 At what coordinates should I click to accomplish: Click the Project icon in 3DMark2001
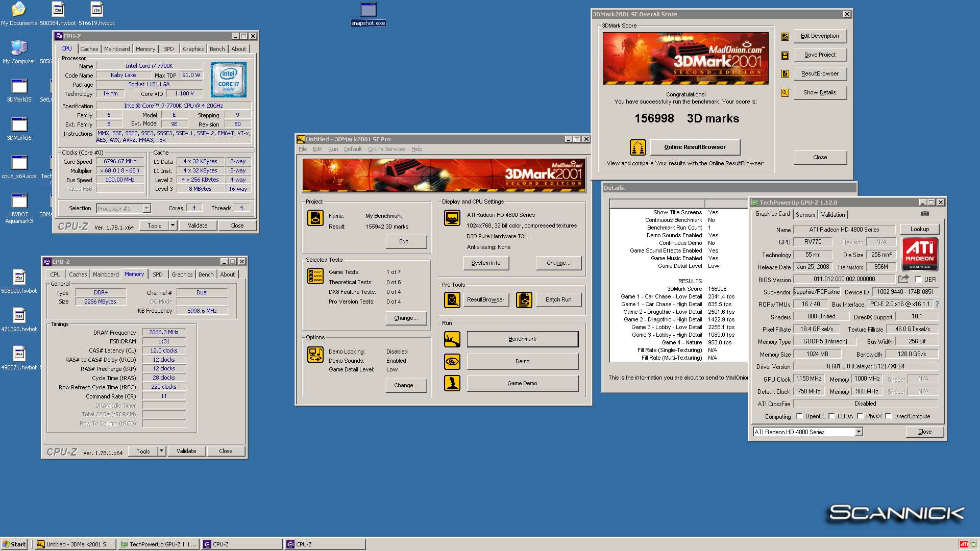tap(315, 218)
